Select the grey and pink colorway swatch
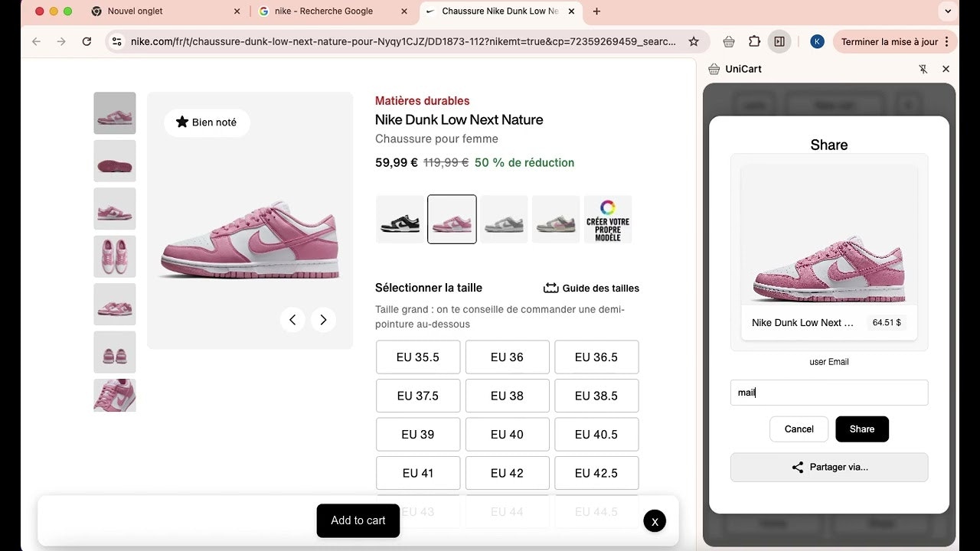This screenshot has height=551, width=980. coord(556,220)
